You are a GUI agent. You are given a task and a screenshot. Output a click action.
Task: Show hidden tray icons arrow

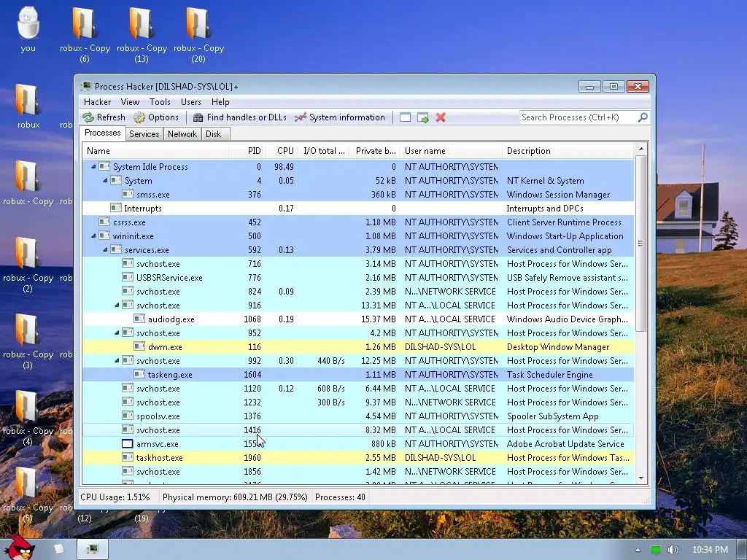pos(638,550)
